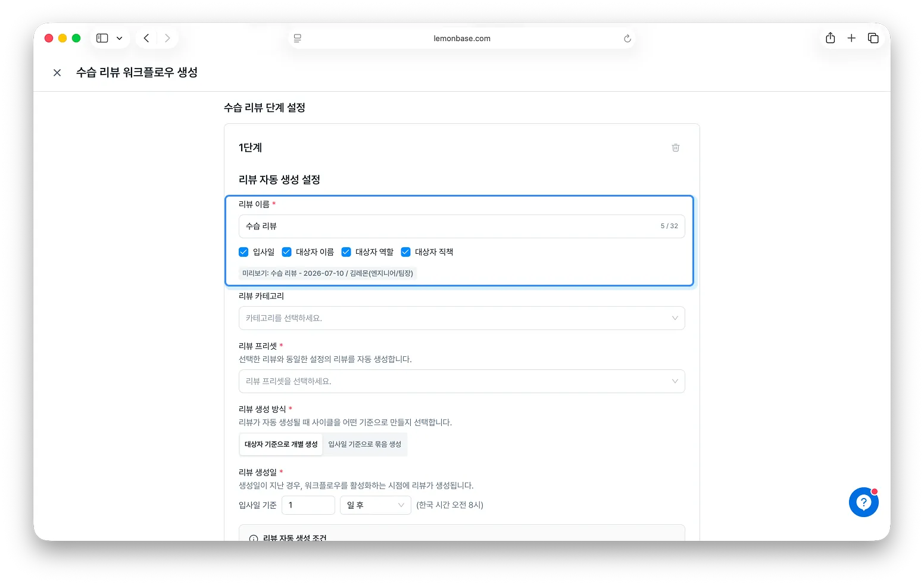This screenshot has height=585, width=924.
Task: Reload the lemonbase.com page
Action: (627, 38)
